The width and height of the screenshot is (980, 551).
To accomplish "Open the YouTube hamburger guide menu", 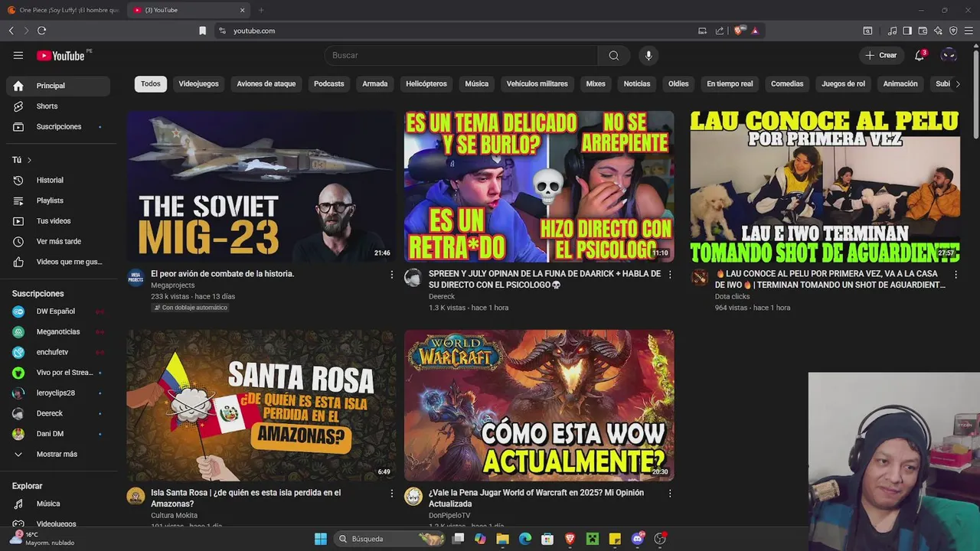I will coord(18,55).
